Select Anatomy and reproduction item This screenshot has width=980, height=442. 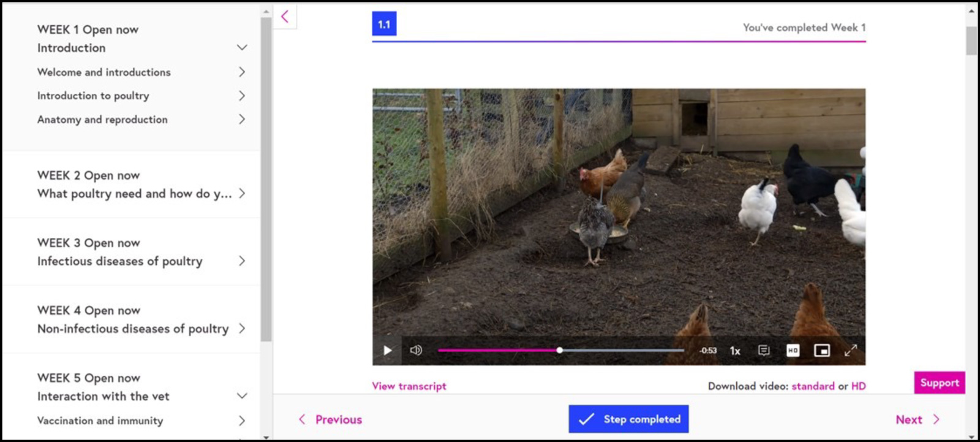click(102, 120)
